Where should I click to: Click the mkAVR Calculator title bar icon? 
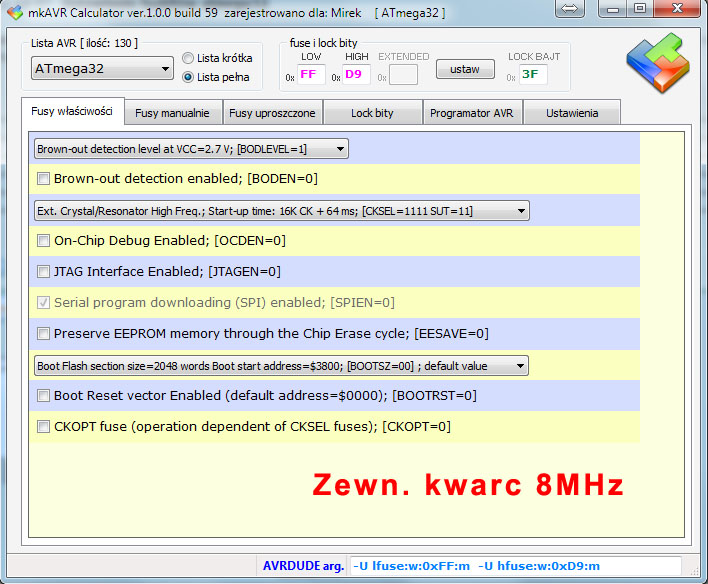pyautogui.click(x=15, y=12)
